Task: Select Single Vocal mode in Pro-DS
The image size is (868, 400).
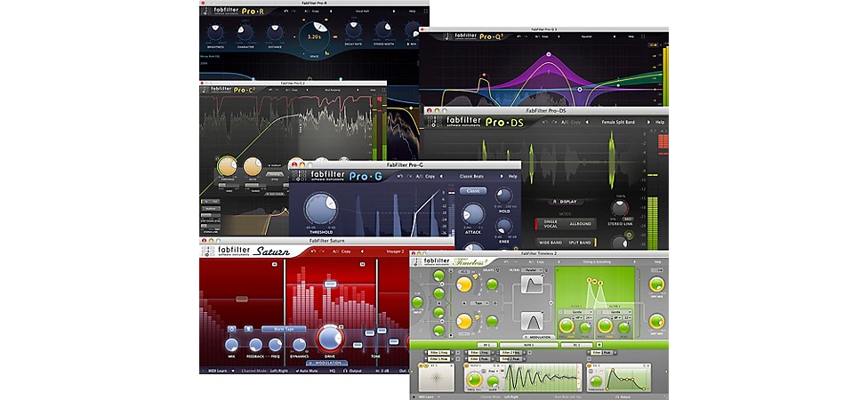Action: tap(551, 224)
